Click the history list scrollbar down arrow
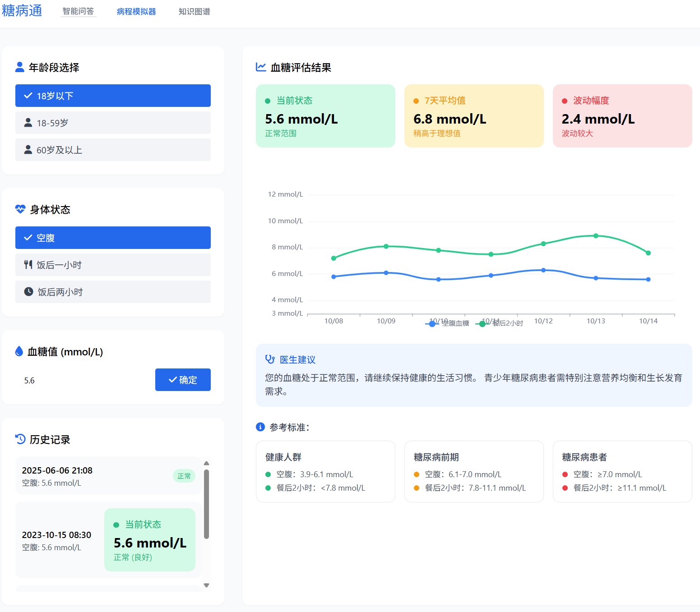Screen dimensions: 700x612 pyautogui.click(x=206, y=585)
